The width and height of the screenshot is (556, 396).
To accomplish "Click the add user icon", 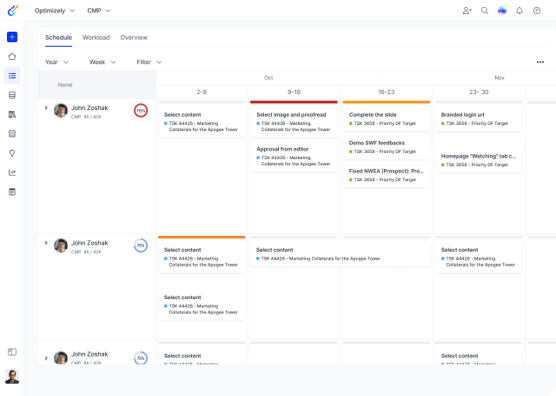I will 467,11.
